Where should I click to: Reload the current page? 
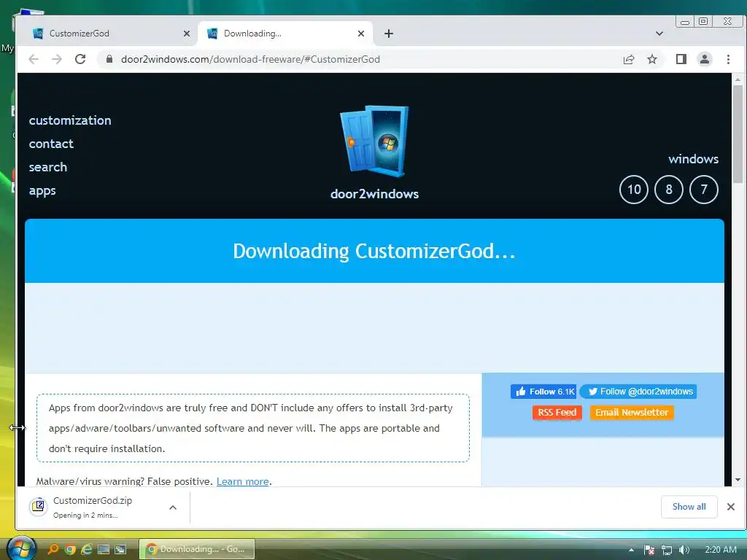tap(80, 59)
